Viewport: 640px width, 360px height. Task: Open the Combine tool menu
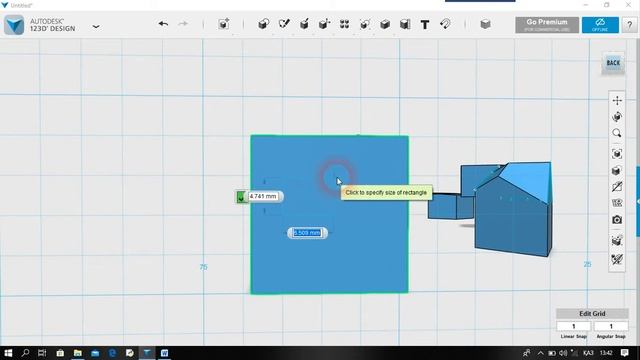[384, 24]
